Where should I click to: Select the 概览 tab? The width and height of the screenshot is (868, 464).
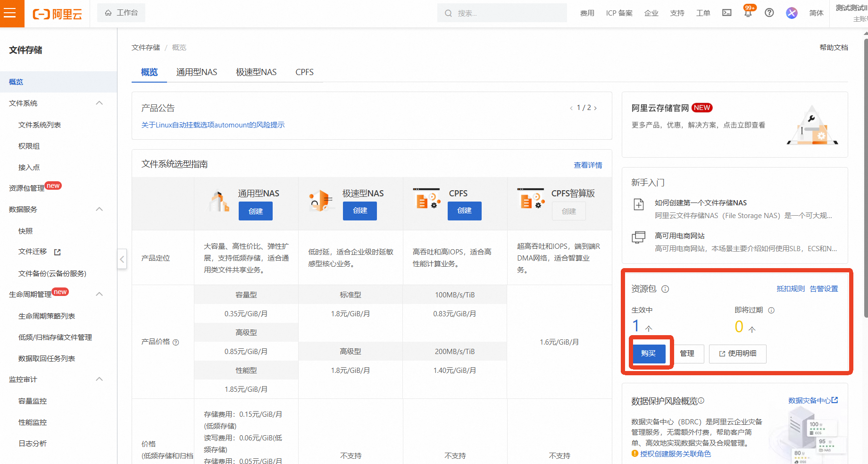pyautogui.click(x=149, y=72)
